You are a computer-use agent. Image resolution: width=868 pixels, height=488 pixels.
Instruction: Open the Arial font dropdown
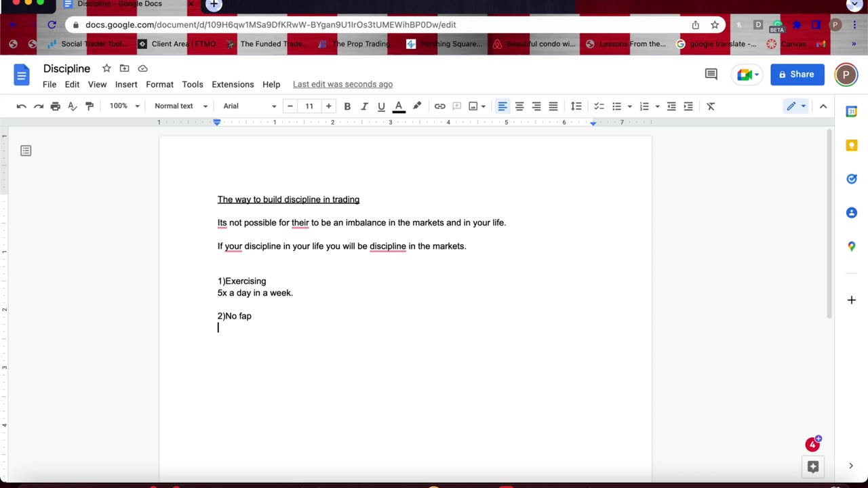tap(250, 106)
